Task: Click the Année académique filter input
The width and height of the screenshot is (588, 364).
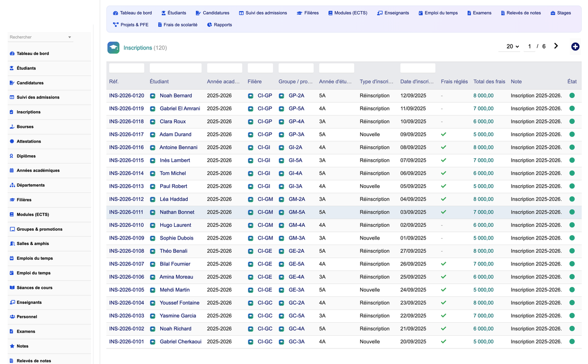Action: 224,68
